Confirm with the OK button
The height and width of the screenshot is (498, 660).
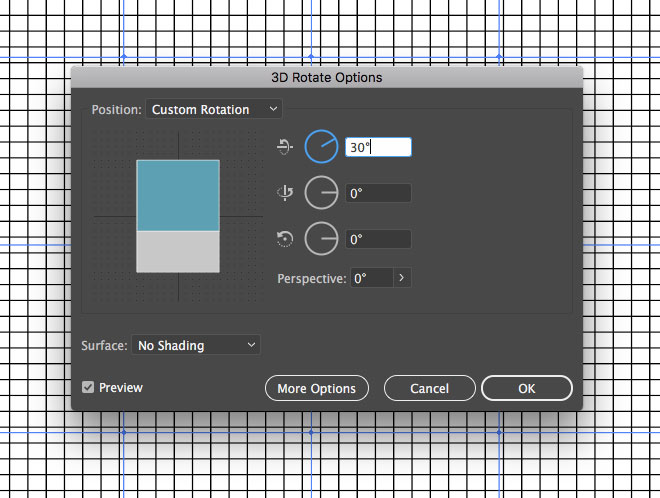click(527, 388)
